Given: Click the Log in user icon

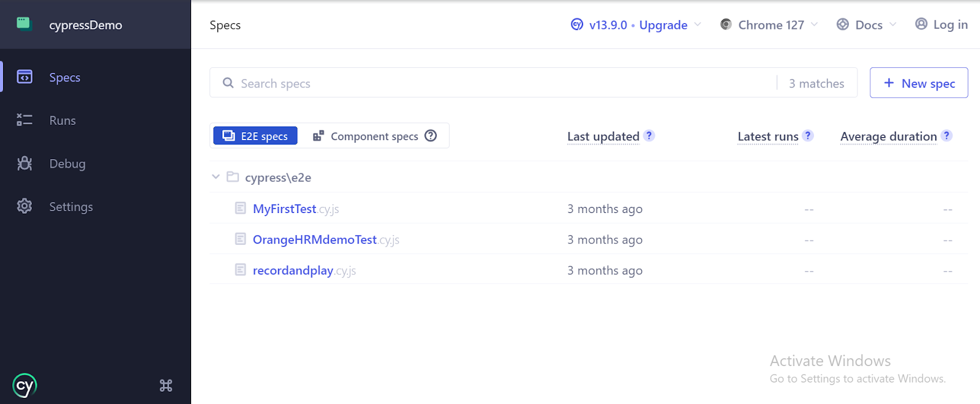Looking at the screenshot, I should coord(921,24).
